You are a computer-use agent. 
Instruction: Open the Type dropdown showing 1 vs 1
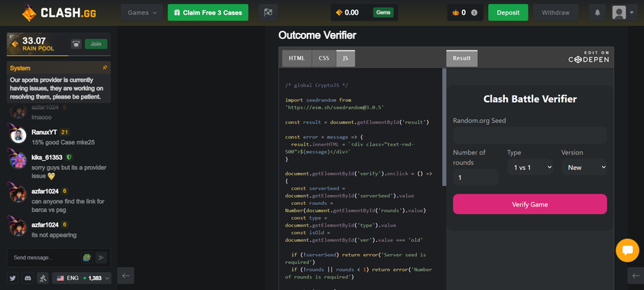pos(530,167)
